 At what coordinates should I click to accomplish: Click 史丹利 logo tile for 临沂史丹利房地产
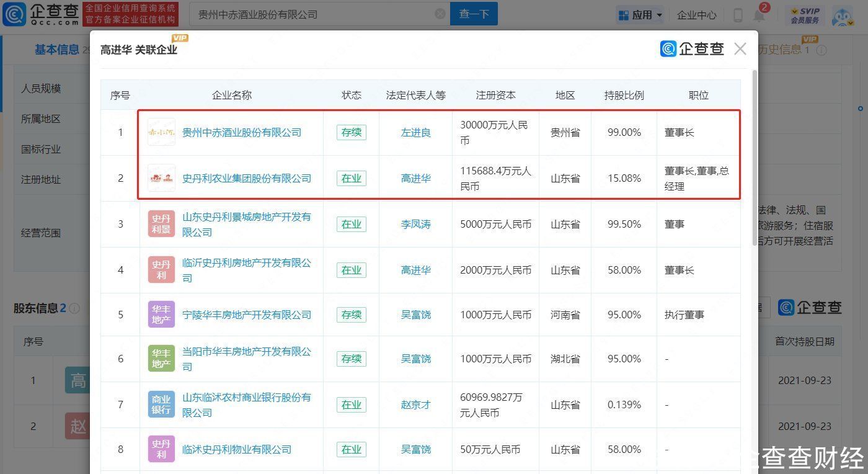(161, 270)
